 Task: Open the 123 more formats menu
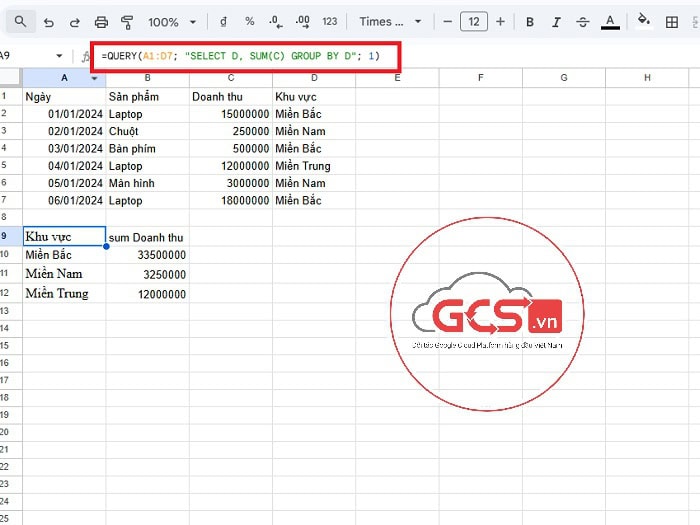(x=330, y=22)
